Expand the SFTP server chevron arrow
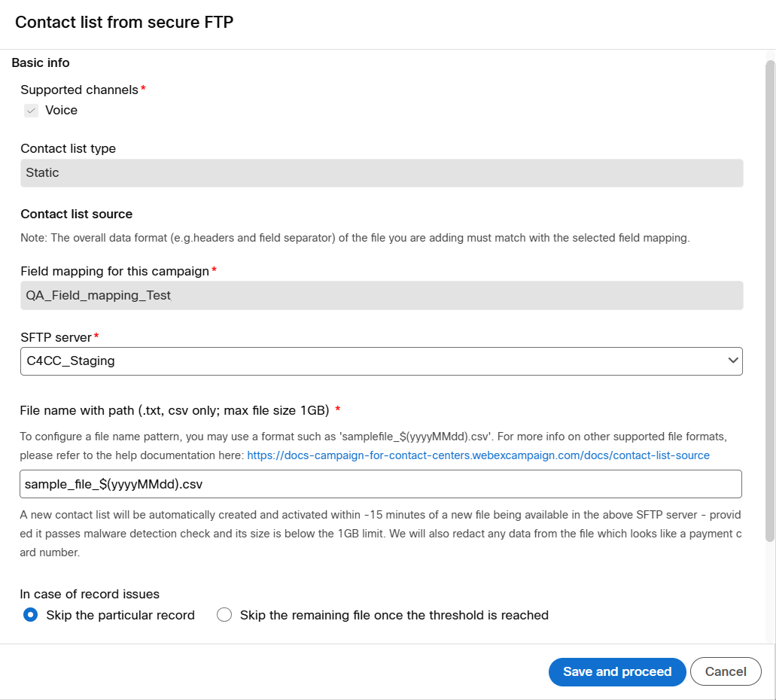The height and width of the screenshot is (700, 776). point(733,361)
